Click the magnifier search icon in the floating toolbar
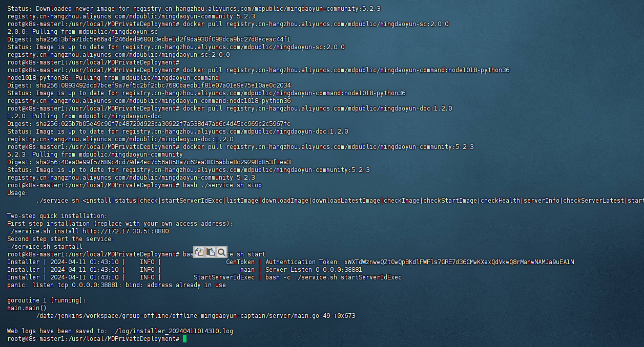Image resolution: width=644 pixels, height=347 pixels. tap(221, 252)
